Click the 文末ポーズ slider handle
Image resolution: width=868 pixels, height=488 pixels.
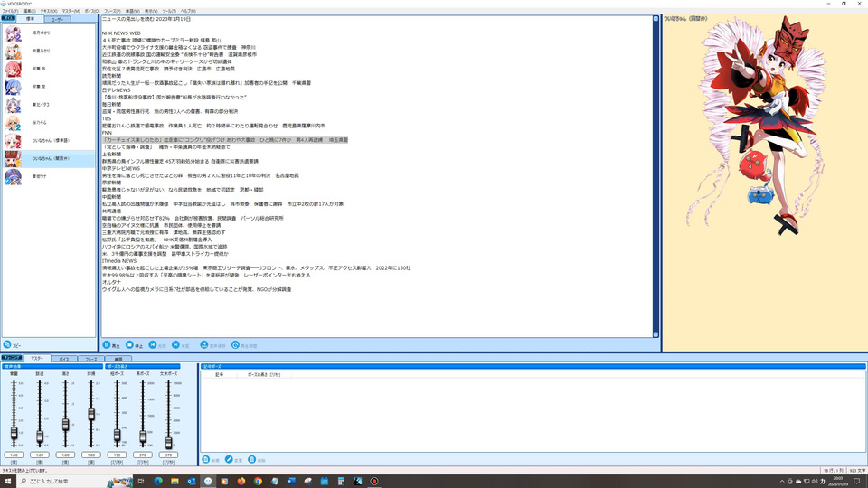point(169,442)
